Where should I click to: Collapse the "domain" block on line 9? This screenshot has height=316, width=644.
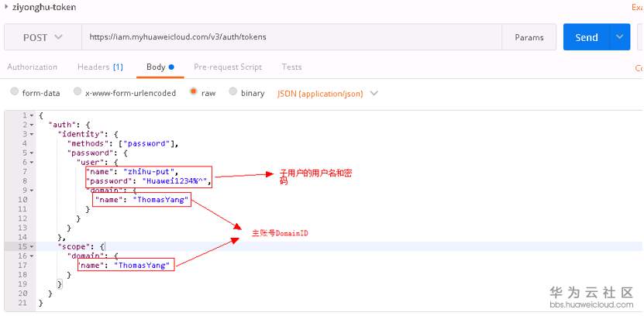(x=32, y=191)
